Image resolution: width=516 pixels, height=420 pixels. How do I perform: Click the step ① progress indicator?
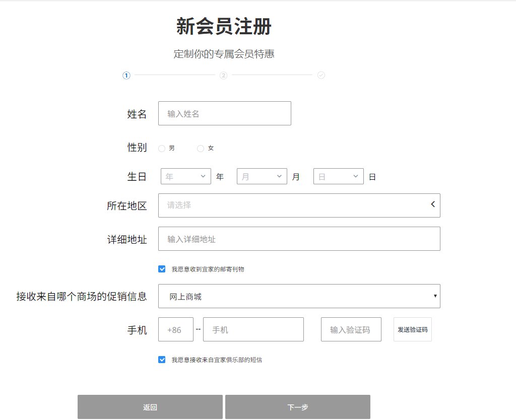tap(126, 75)
